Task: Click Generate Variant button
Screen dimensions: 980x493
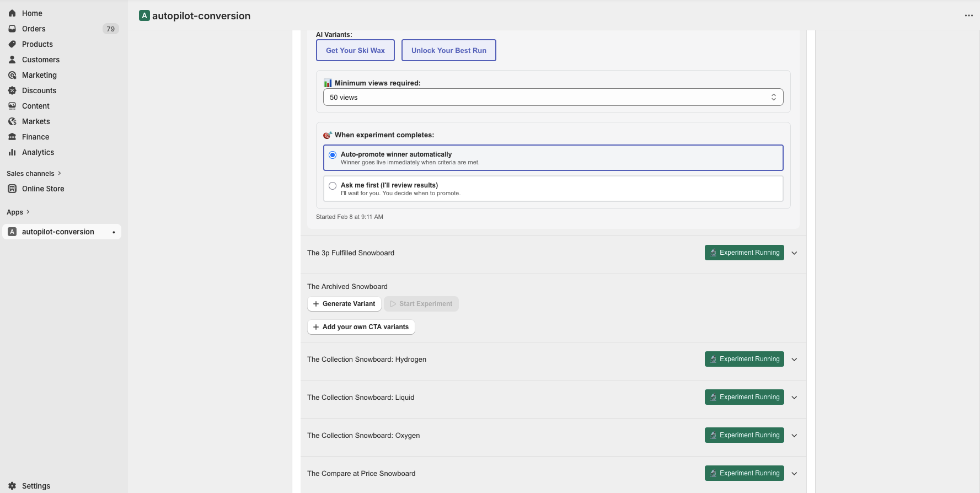Action: (344, 304)
